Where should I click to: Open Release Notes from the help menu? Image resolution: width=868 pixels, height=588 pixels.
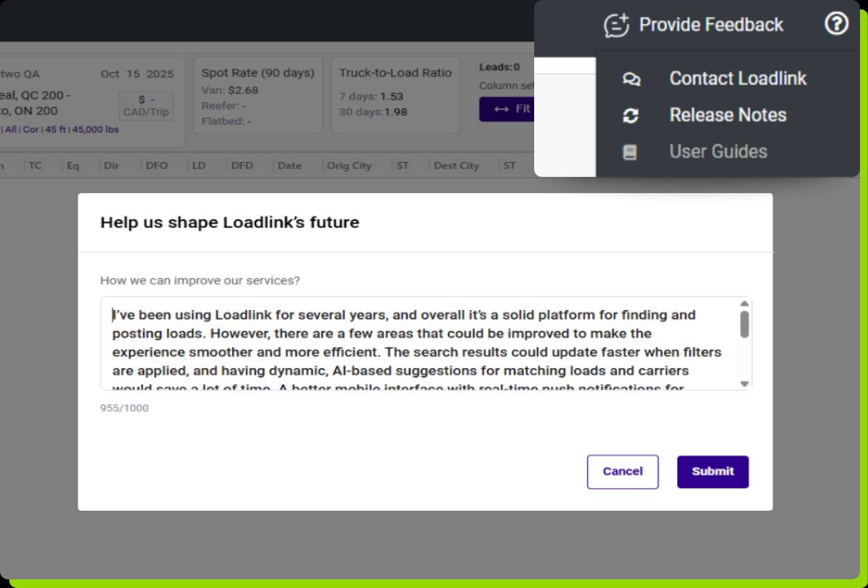(x=727, y=115)
